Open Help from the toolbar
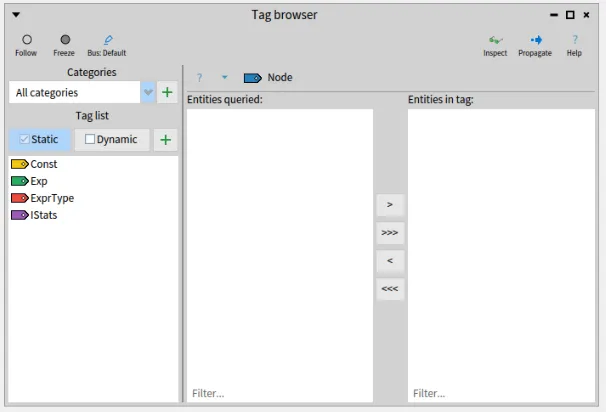 coord(574,40)
